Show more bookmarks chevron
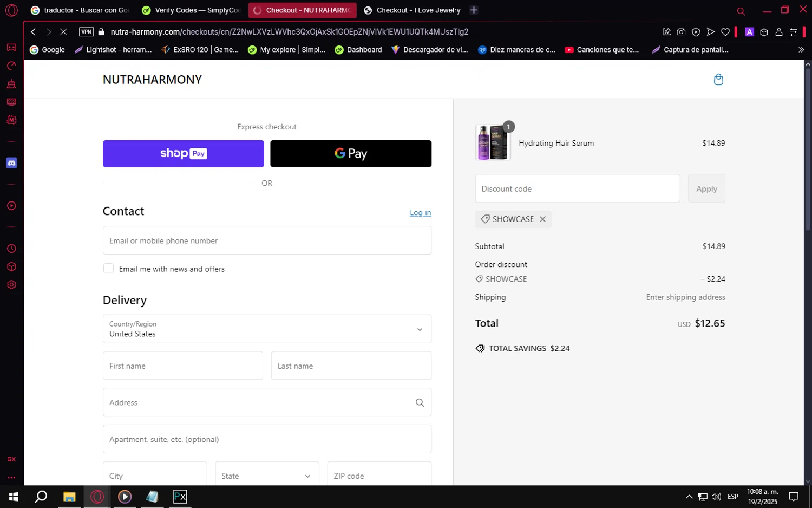 point(801,50)
